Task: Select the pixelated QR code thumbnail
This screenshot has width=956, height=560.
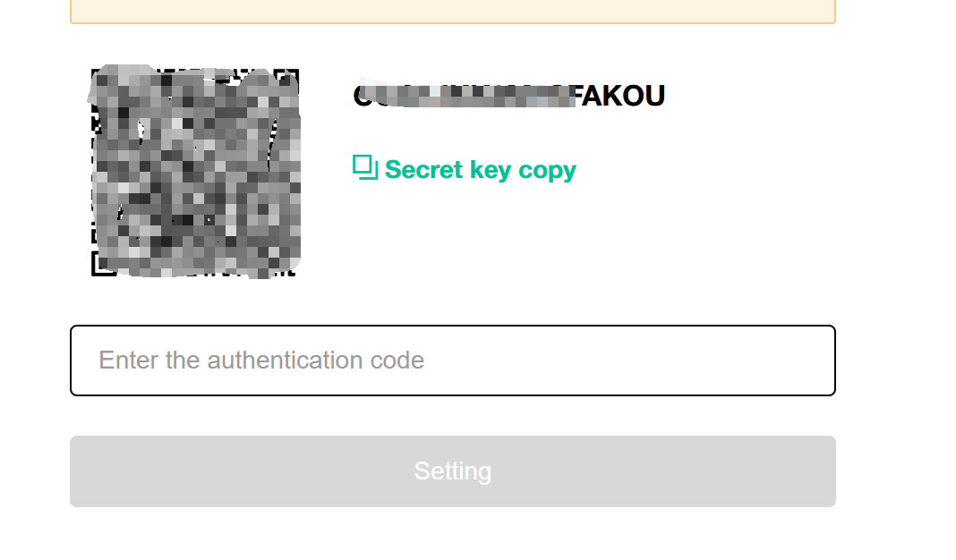Action: (195, 172)
